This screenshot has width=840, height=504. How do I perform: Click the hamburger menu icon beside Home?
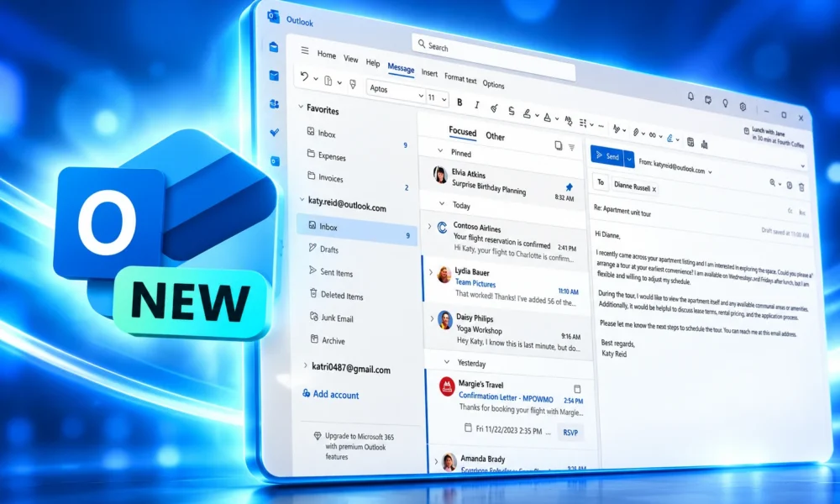pyautogui.click(x=305, y=50)
